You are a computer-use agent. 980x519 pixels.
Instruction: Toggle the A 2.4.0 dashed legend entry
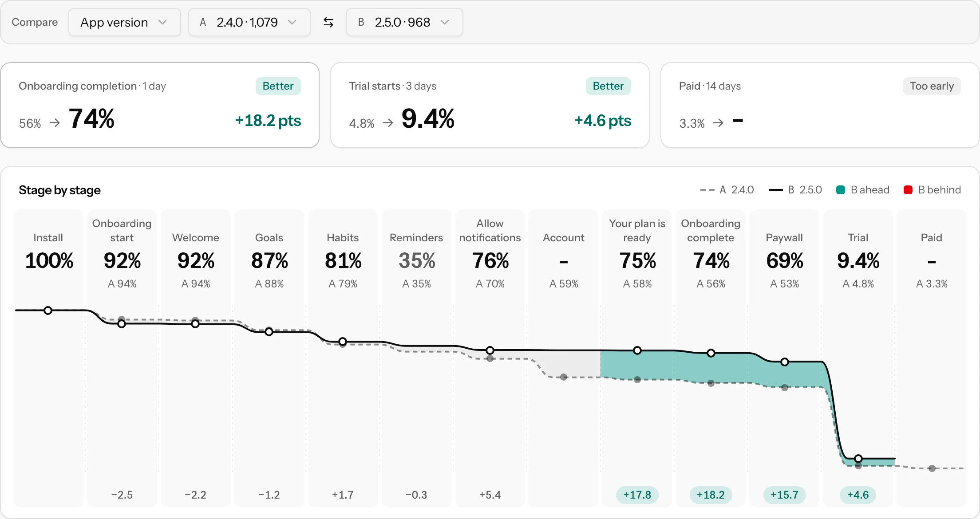tap(727, 190)
